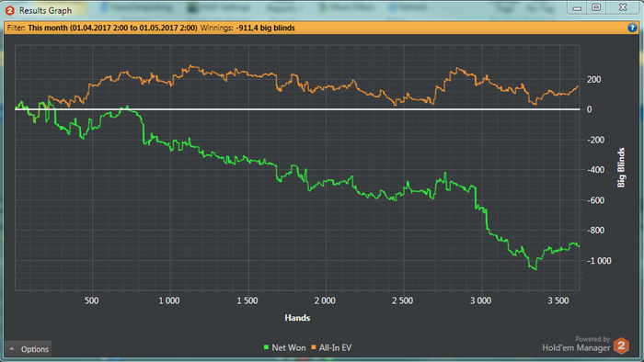The image size is (644, 362).
Task: Click the '200' big blinds axis label
Action: click(594, 80)
